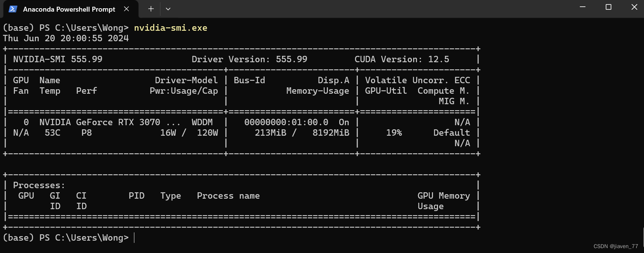Image resolution: width=644 pixels, height=253 pixels.
Task: Click the Type column header
Action: 171,196
